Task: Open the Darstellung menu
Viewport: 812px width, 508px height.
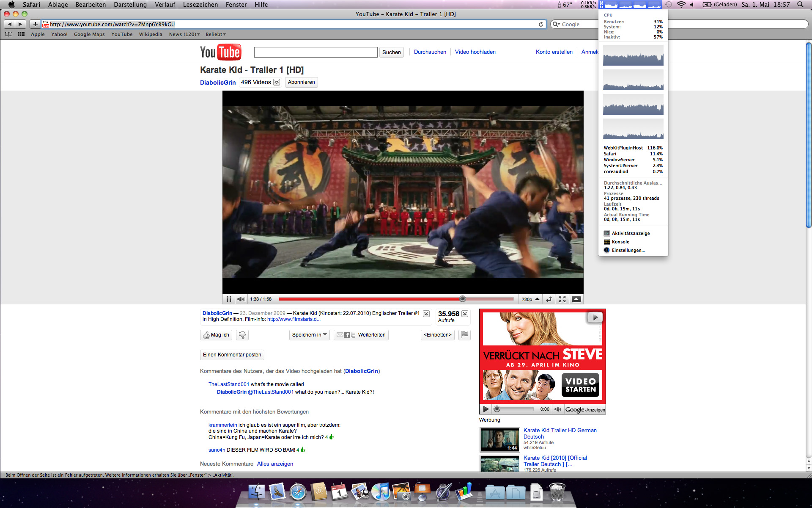Action: [130, 5]
